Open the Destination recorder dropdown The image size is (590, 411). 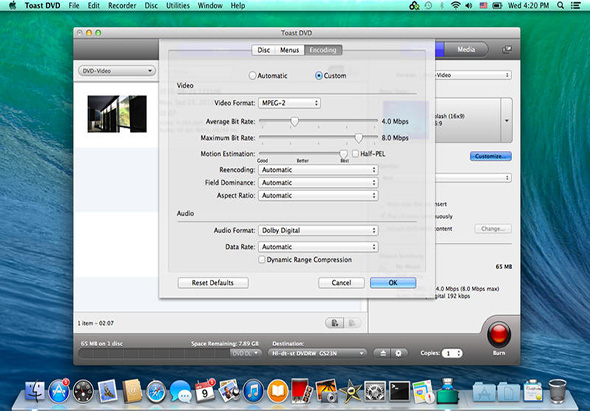tap(317, 353)
